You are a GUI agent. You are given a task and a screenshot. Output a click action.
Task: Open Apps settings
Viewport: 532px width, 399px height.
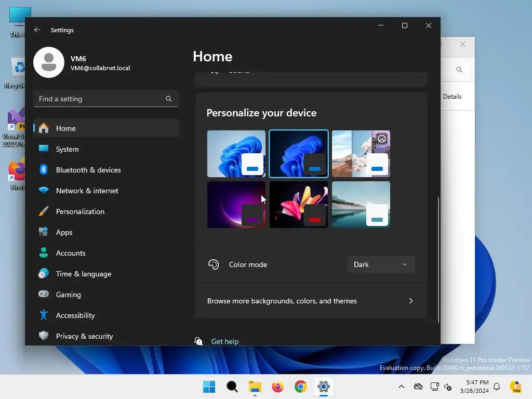pos(106,232)
